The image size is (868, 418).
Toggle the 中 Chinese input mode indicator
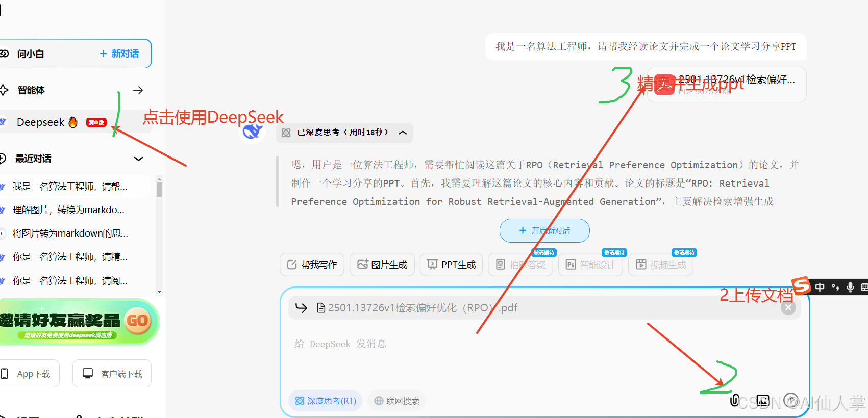(x=820, y=288)
